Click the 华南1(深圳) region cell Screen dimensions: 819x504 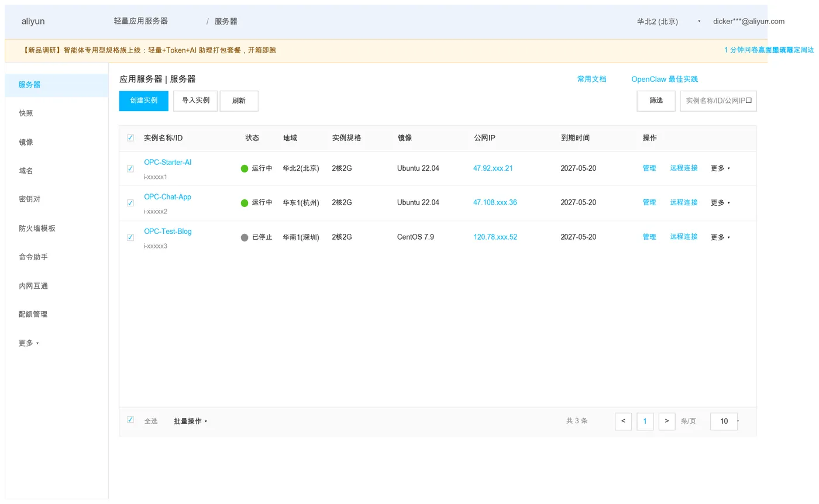(x=301, y=237)
